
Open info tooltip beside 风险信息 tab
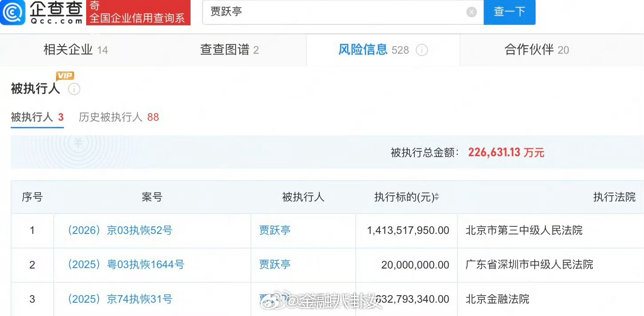click(x=422, y=50)
